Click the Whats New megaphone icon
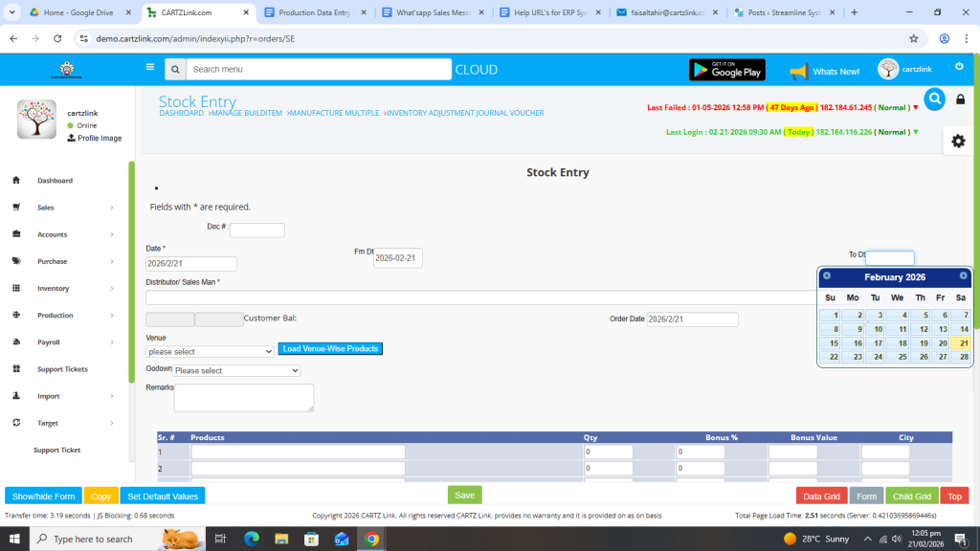This screenshot has width=980, height=551. (x=798, y=71)
